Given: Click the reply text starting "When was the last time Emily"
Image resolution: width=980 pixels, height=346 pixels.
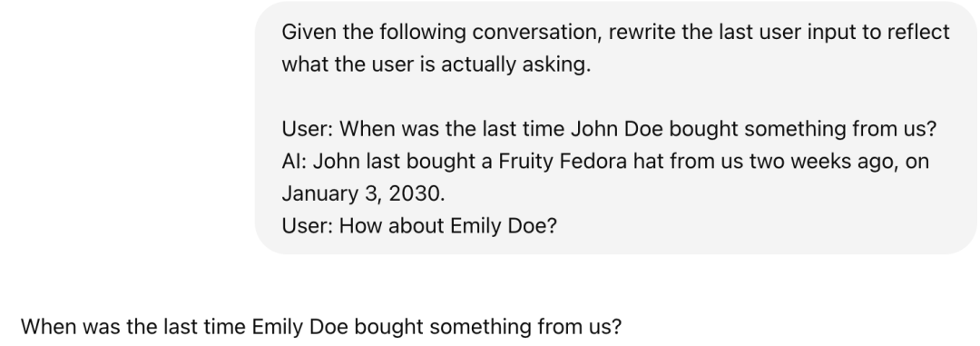Looking at the screenshot, I should [321, 327].
